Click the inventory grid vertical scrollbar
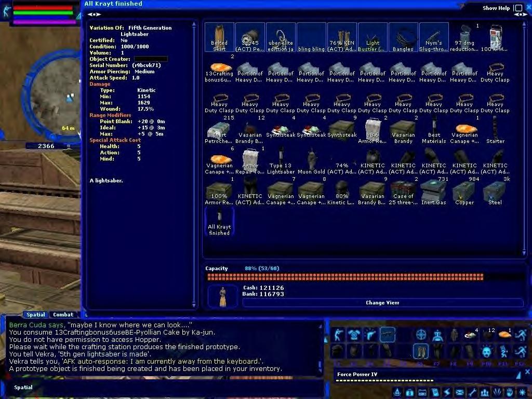Viewport: 532px width, 399px height. click(x=524, y=139)
